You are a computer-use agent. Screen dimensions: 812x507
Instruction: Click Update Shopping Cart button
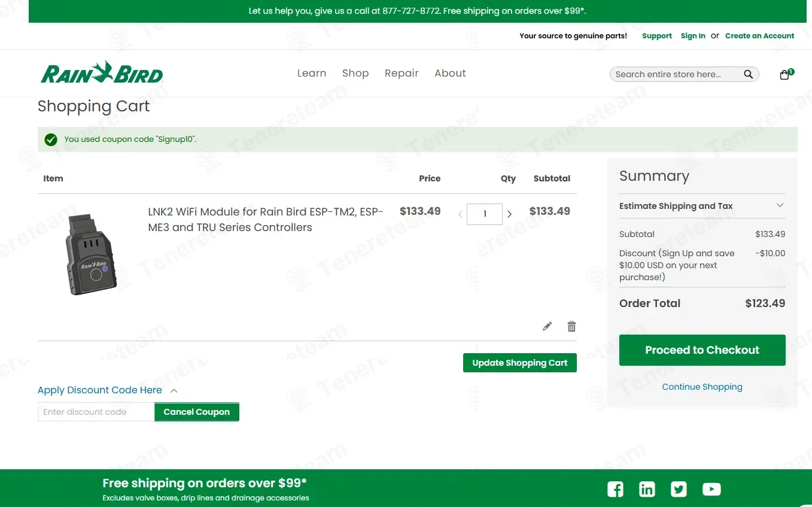click(520, 363)
